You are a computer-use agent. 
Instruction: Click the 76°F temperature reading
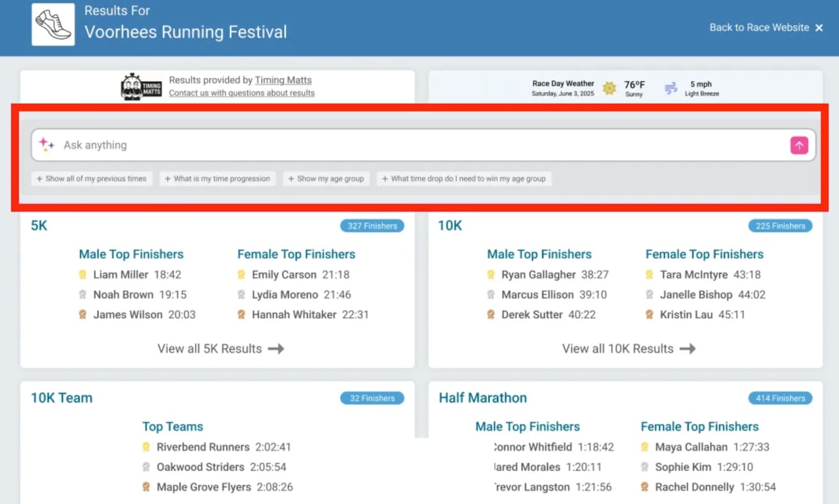pos(634,84)
